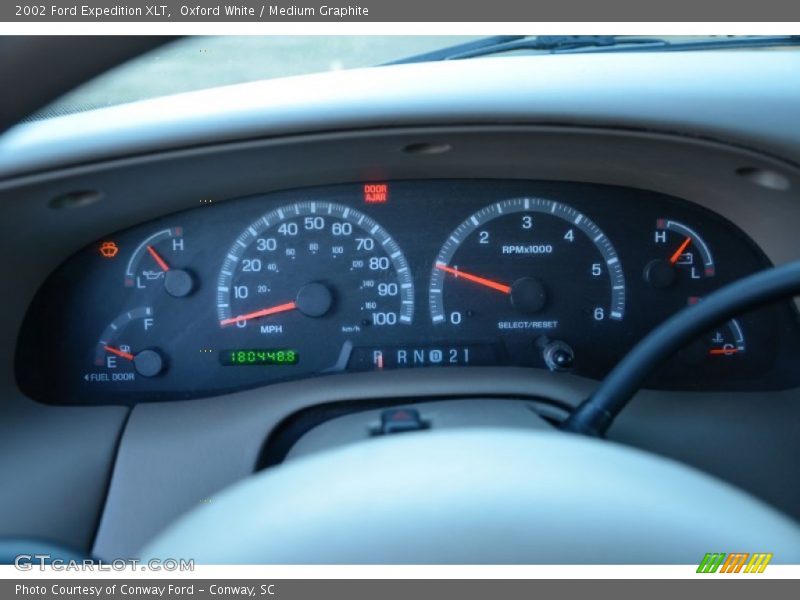Screen dimensions: 800x600
Task: Click the 3 mark on tachometer
Action: [527, 222]
